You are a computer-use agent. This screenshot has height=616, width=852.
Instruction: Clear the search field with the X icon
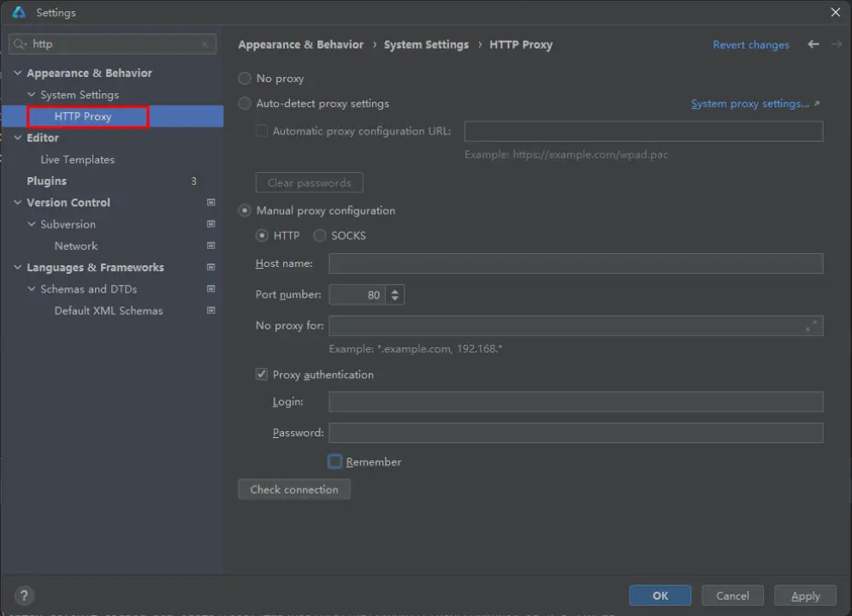[204, 44]
